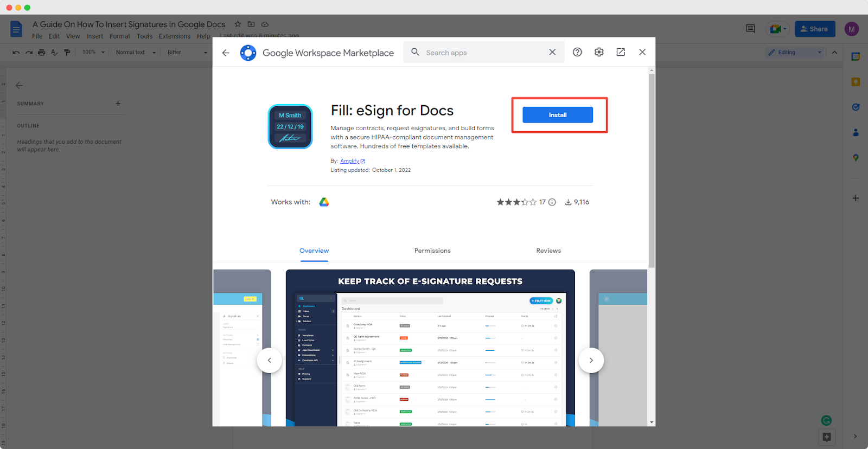The width and height of the screenshot is (868, 449).
Task: Star the document title
Action: pos(238,24)
